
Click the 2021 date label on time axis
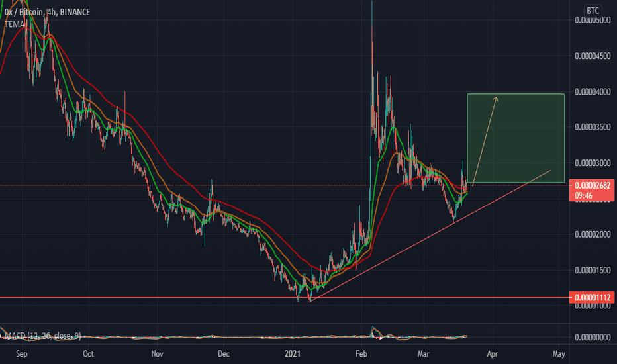[293, 354]
